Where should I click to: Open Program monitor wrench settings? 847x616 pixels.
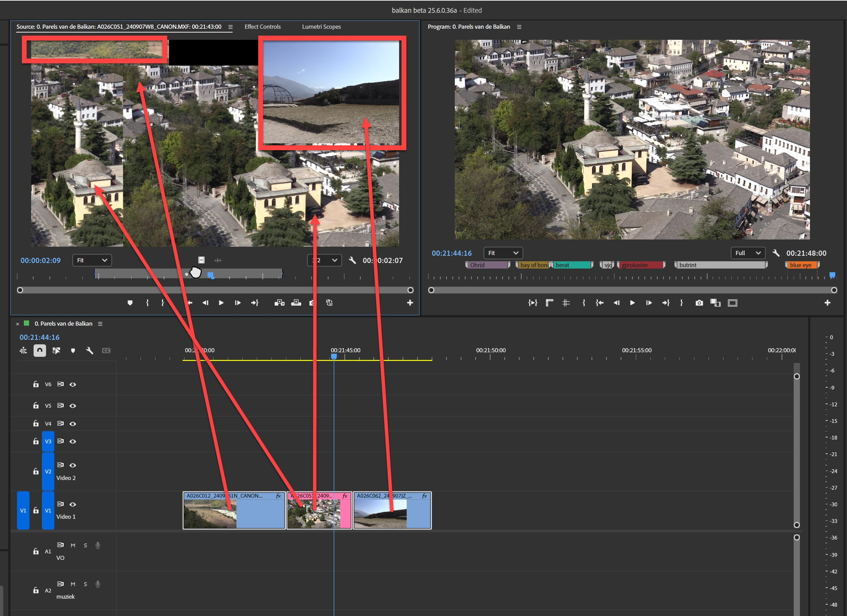776,253
